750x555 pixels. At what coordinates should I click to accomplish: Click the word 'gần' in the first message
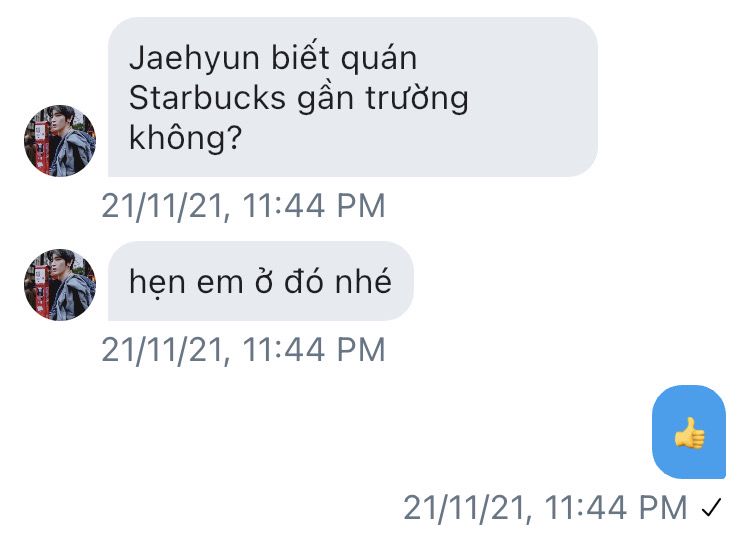pyautogui.click(x=325, y=100)
